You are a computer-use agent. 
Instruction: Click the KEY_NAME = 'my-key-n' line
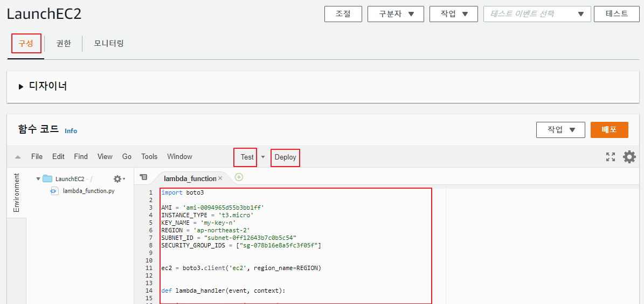coord(198,223)
